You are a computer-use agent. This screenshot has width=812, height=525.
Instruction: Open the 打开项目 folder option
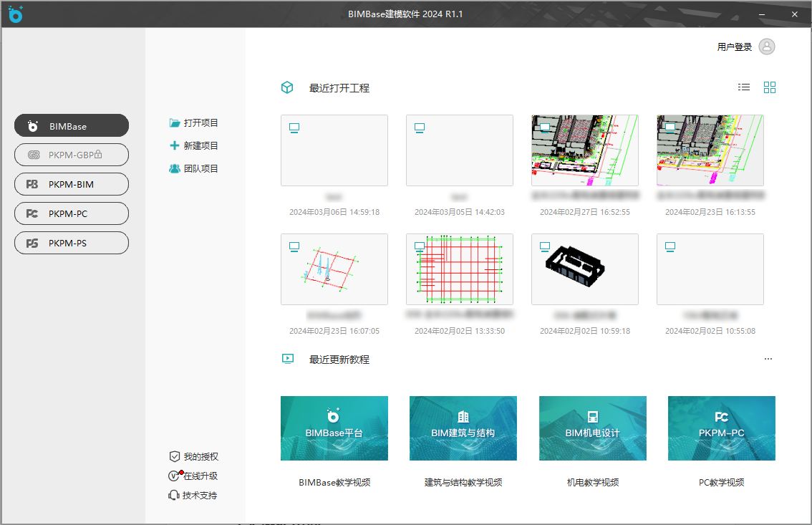tap(194, 123)
